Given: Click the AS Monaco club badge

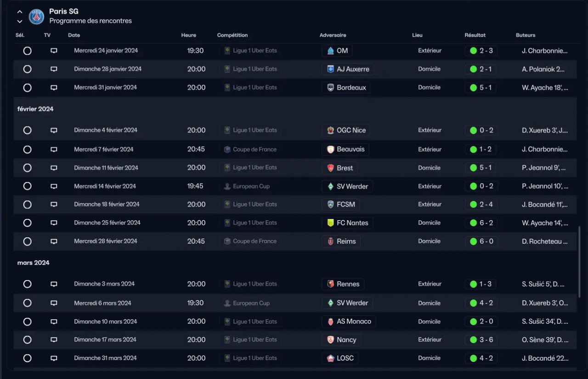Looking at the screenshot, I should [x=330, y=322].
